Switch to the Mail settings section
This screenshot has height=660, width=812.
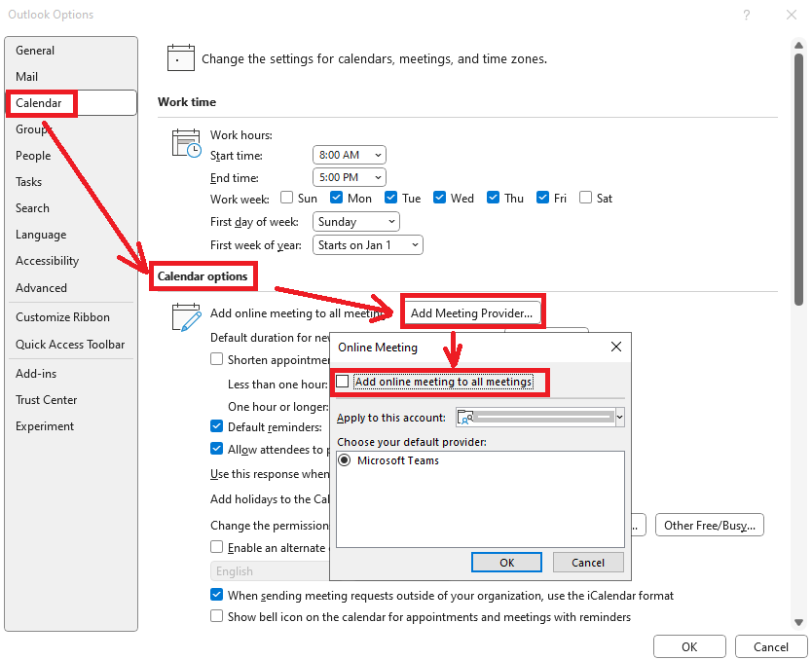tap(26, 76)
